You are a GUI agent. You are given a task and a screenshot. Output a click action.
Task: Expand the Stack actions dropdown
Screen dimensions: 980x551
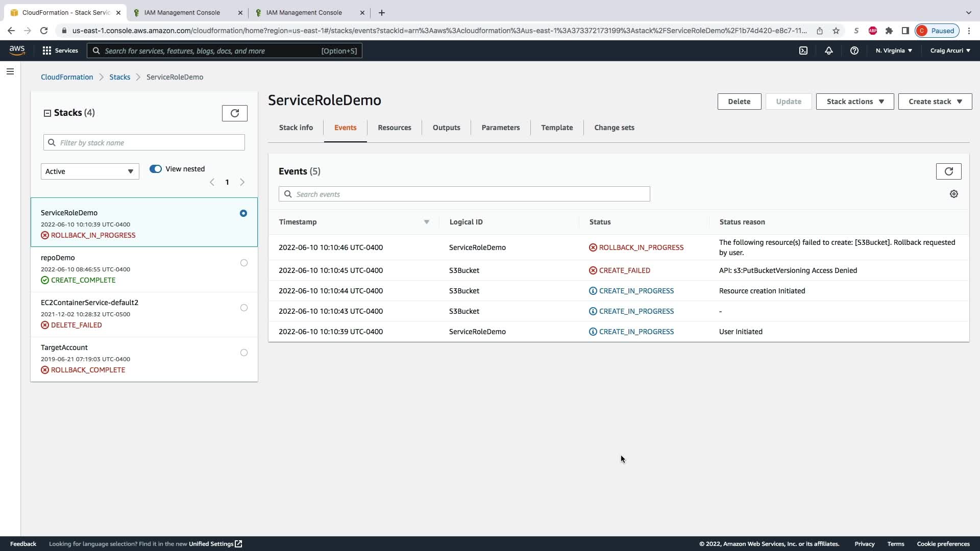[x=854, y=102]
